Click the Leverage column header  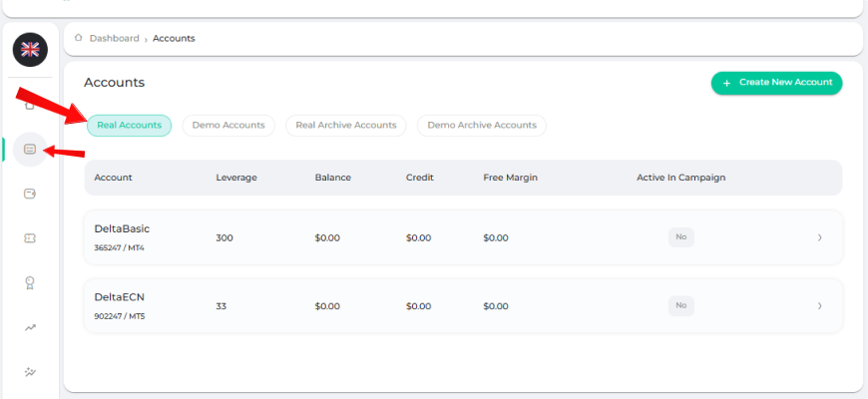pyautogui.click(x=236, y=178)
